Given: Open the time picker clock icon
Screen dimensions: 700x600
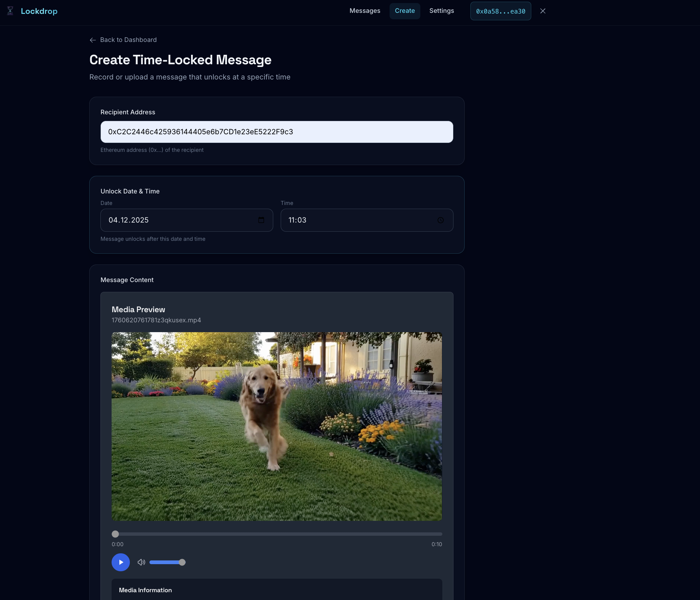Looking at the screenshot, I should (440, 220).
